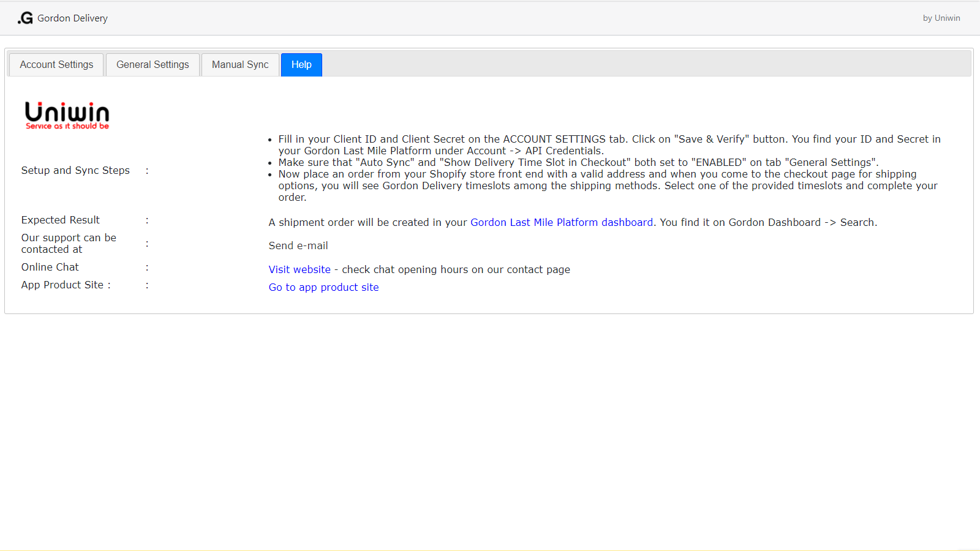The height and width of the screenshot is (551, 980).
Task: Follow the Visit website link
Action: tap(300, 269)
